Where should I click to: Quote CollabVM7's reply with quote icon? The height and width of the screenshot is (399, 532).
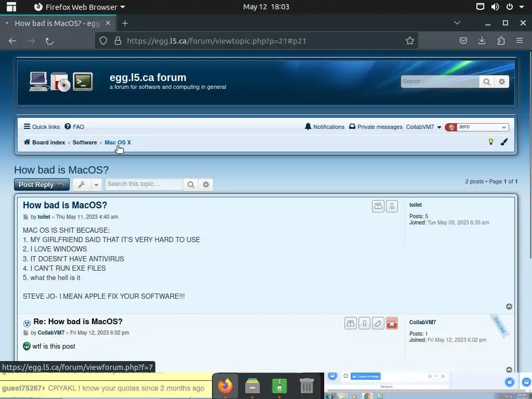tap(351, 323)
